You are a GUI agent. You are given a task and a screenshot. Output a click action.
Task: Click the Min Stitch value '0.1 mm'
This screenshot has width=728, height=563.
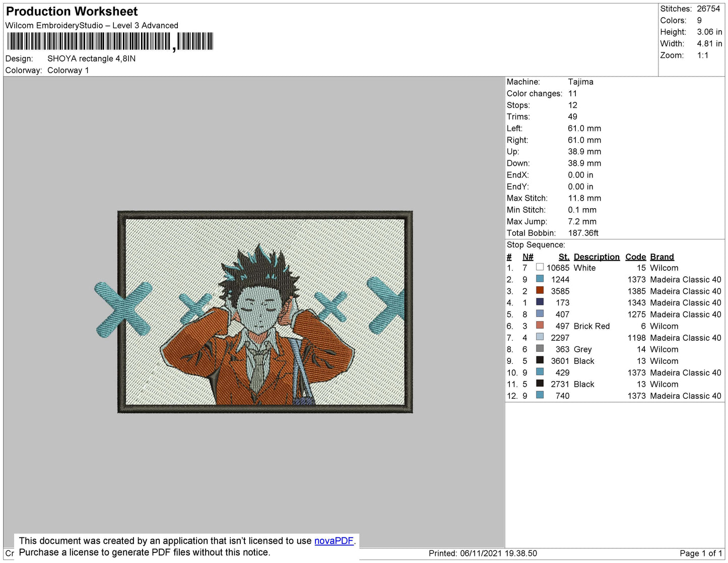[582, 210]
